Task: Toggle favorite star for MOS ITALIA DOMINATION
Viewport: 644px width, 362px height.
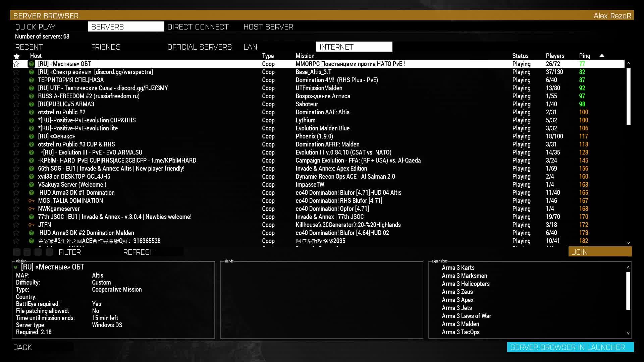Action: (16, 201)
